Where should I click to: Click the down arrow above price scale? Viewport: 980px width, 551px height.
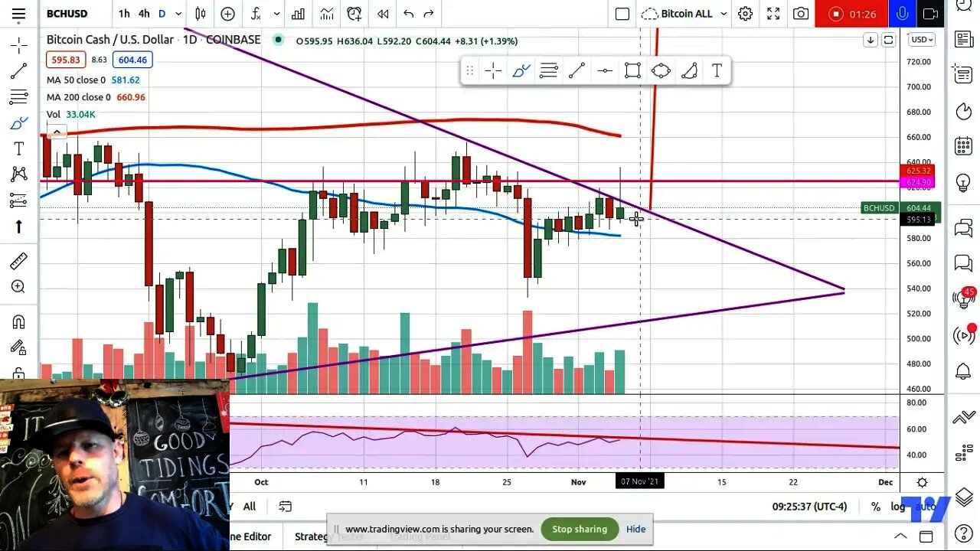pyautogui.click(x=870, y=40)
